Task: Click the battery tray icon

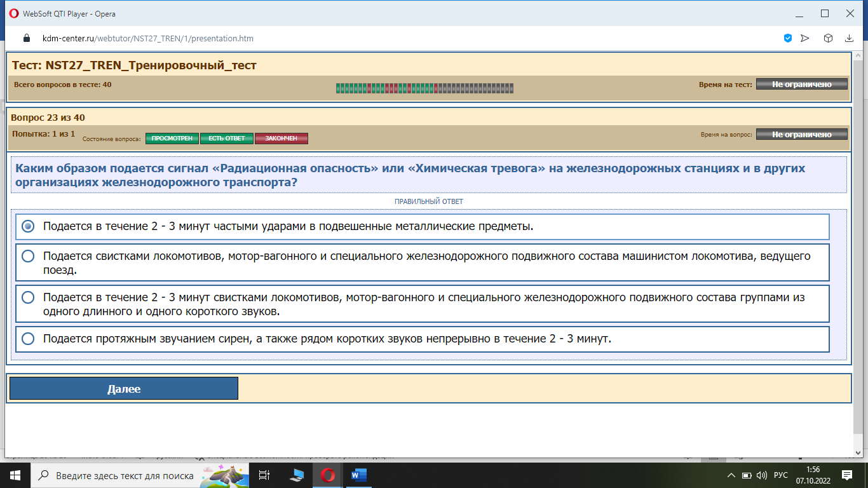Action: [x=746, y=475]
